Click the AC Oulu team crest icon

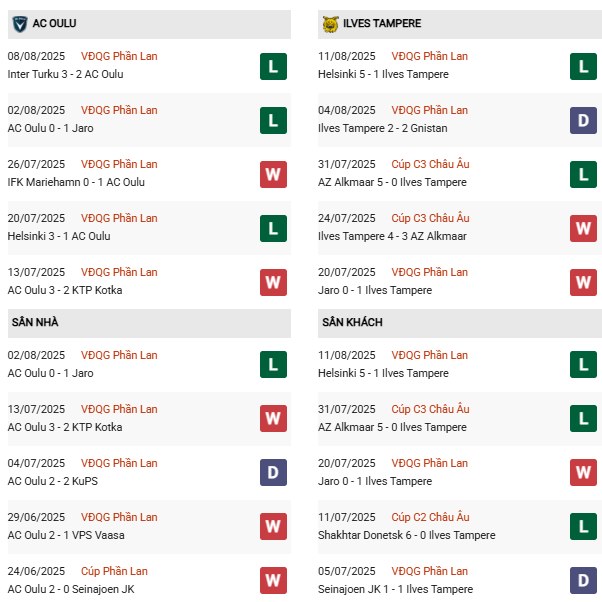(17, 23)
